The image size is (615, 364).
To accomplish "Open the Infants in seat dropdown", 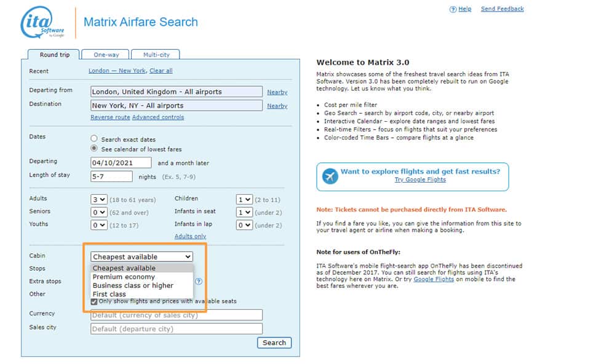I will pos(244,212).
